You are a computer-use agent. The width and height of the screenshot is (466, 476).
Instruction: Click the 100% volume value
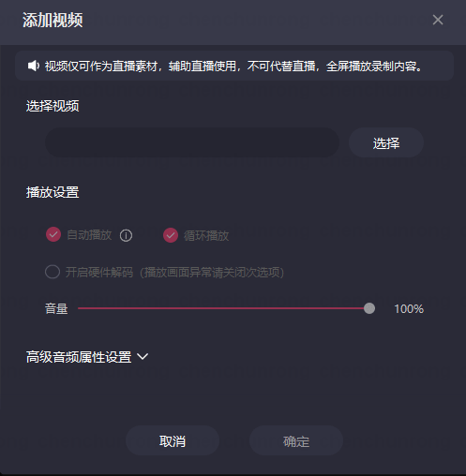[x=409, y=309]
